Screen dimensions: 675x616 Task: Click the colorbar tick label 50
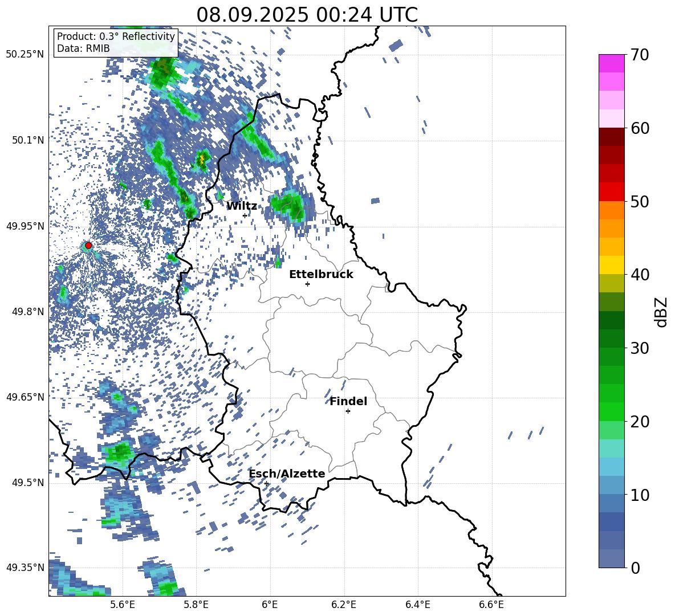(640, 201)
